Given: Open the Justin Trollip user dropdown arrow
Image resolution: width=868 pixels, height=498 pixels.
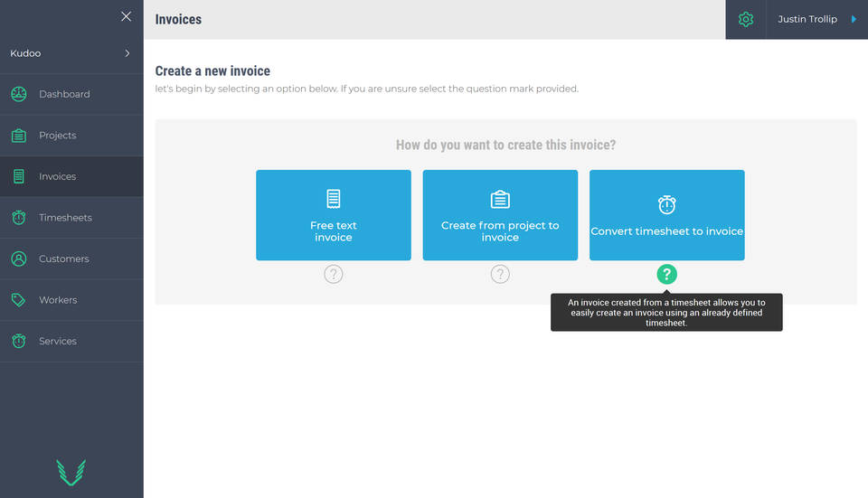Looking at the screenshot, I should tap(854, 19).
